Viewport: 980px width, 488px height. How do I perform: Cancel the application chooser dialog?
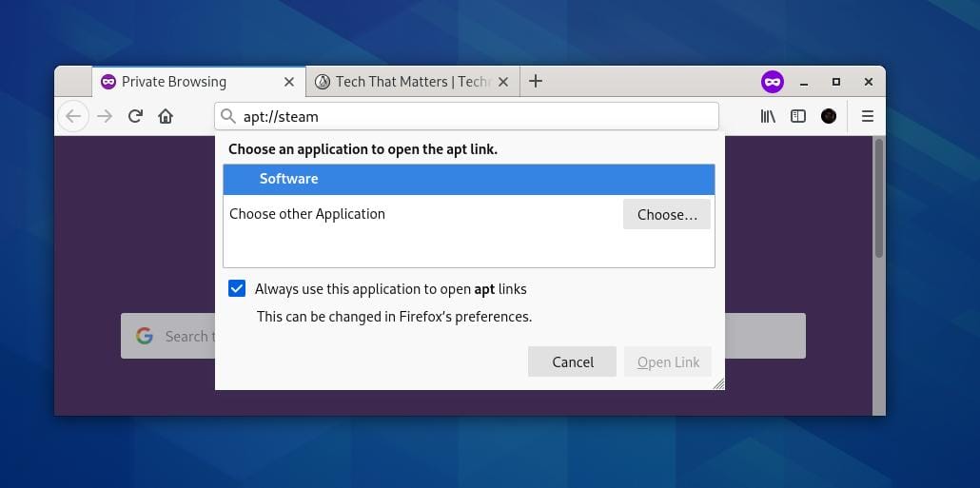point(573,361)
